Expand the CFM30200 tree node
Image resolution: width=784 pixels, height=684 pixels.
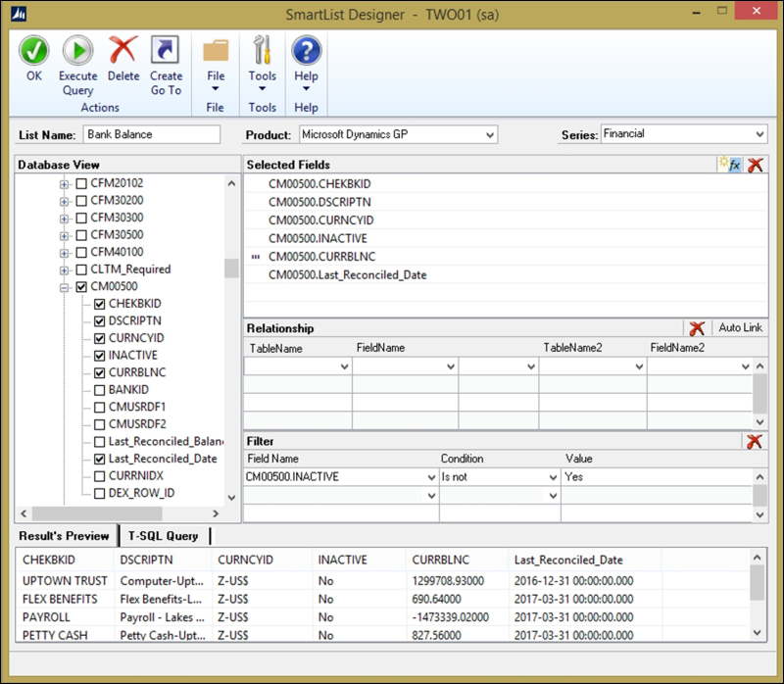click(x=64, y=202)
